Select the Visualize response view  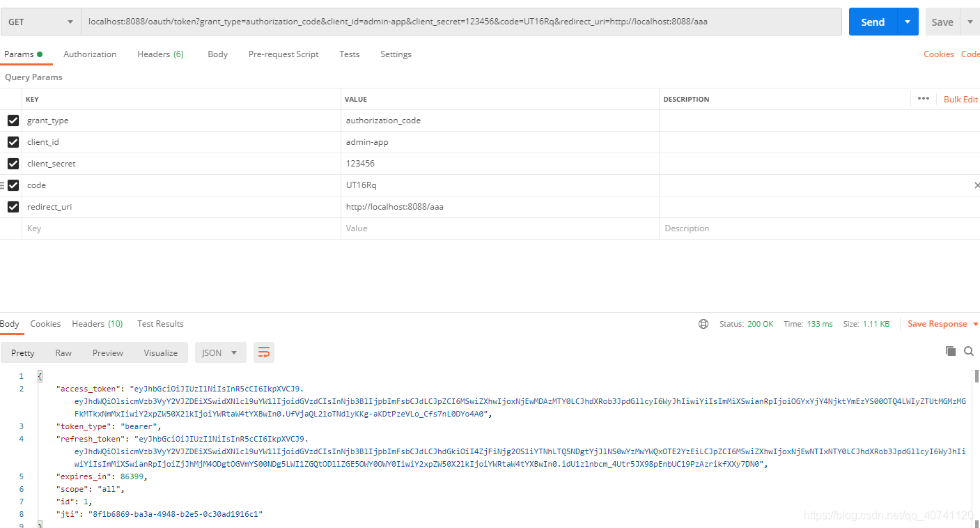click(x=161, y=353)
